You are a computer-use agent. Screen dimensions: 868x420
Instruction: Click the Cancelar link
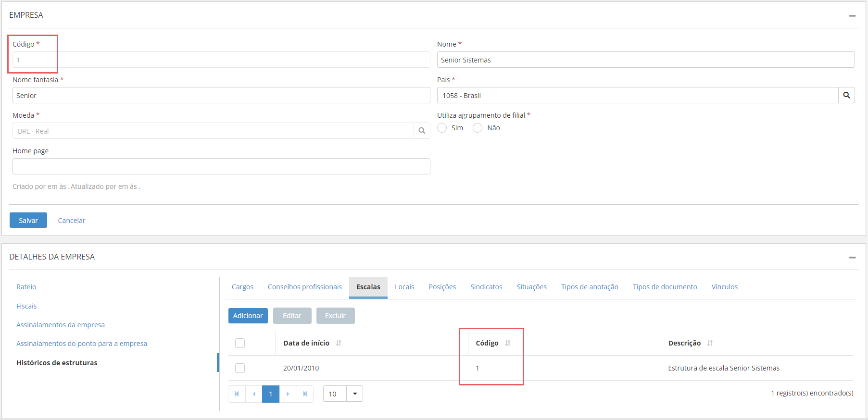pos(72,221)
